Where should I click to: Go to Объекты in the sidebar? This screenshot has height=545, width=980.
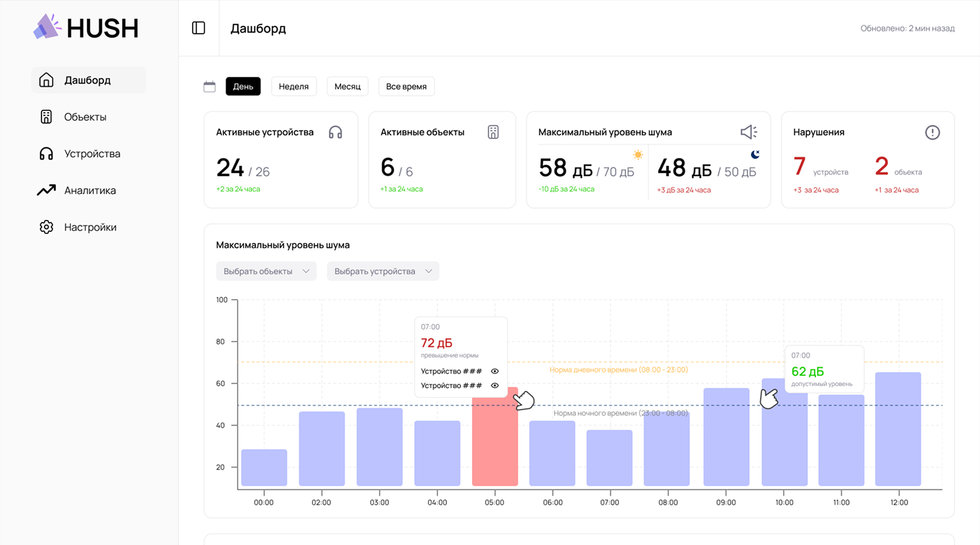tap(85, 117)
